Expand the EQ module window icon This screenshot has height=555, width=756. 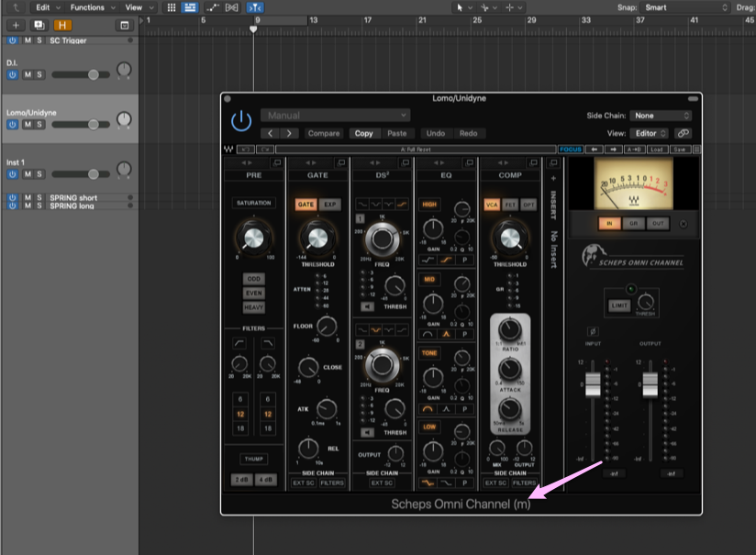click(470, 163)
